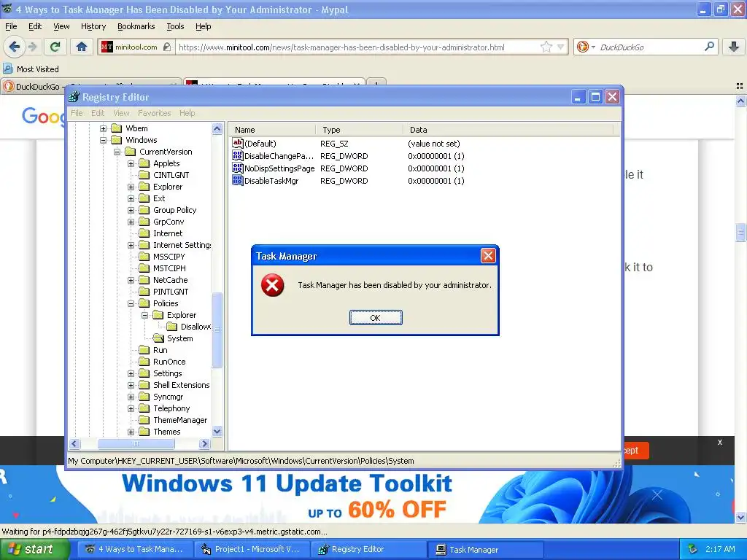
Task: Close the Task Manager error dialog
Action: coord(488,256)
